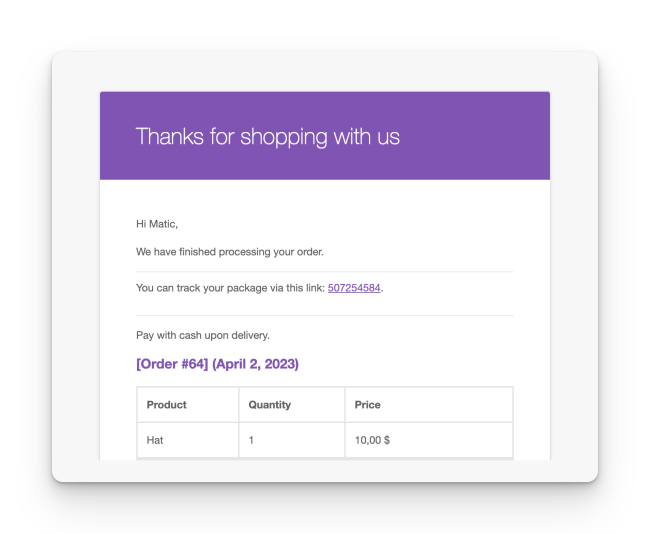Image resolution: width=650 pixels, height=534 pixels.
Task: Select the Hat product cell
Action: click(x=155, y=440)
